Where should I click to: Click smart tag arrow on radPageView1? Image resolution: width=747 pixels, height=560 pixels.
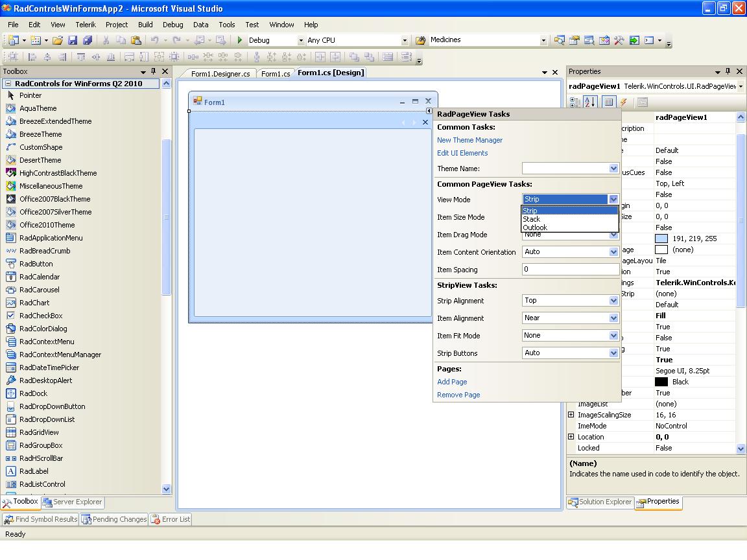429,111
